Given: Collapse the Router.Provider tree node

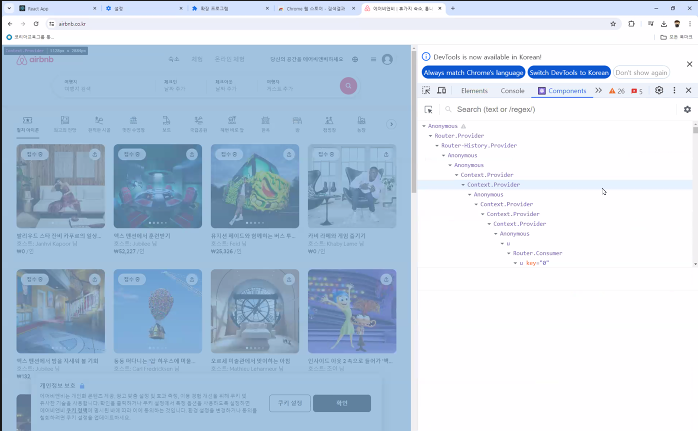Looking at the screenshot, I should click(430, 136).
